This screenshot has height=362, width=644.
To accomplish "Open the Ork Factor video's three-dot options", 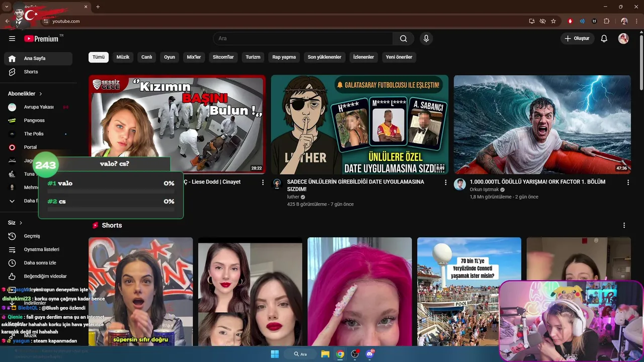I will coord(628,183).
